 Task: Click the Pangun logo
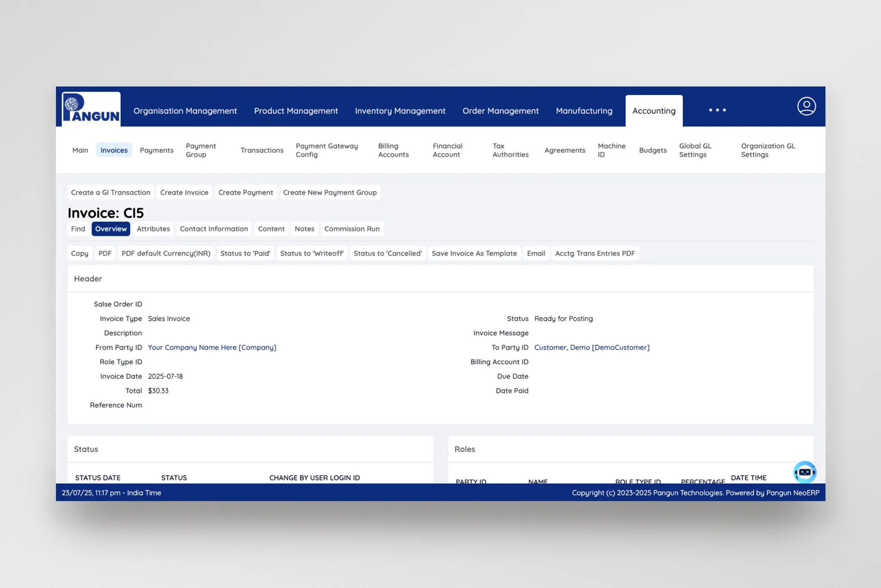[x=91, y=109]
